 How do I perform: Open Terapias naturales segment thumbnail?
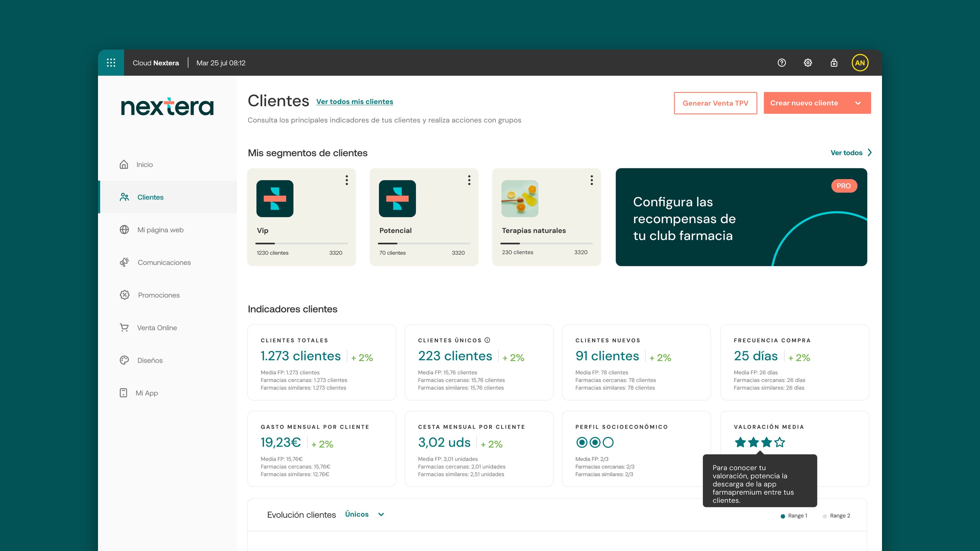520,198
